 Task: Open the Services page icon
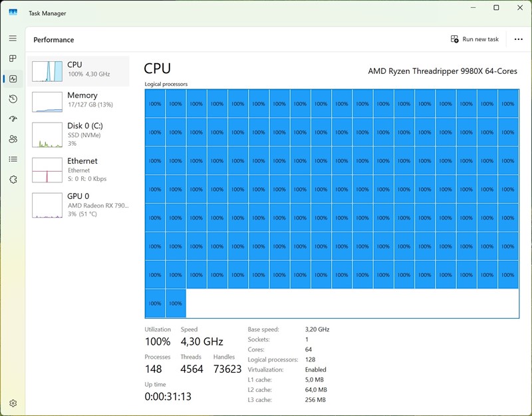point(12,179)
